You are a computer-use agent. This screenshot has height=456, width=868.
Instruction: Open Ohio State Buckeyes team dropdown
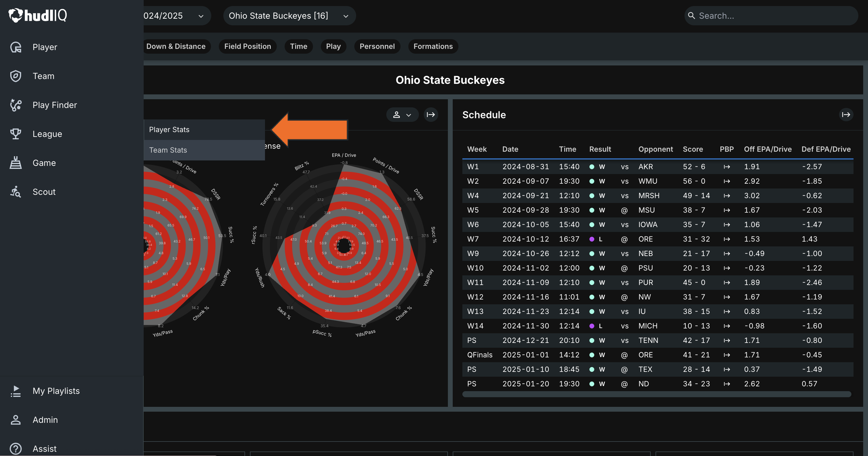[x=289, y=16]
